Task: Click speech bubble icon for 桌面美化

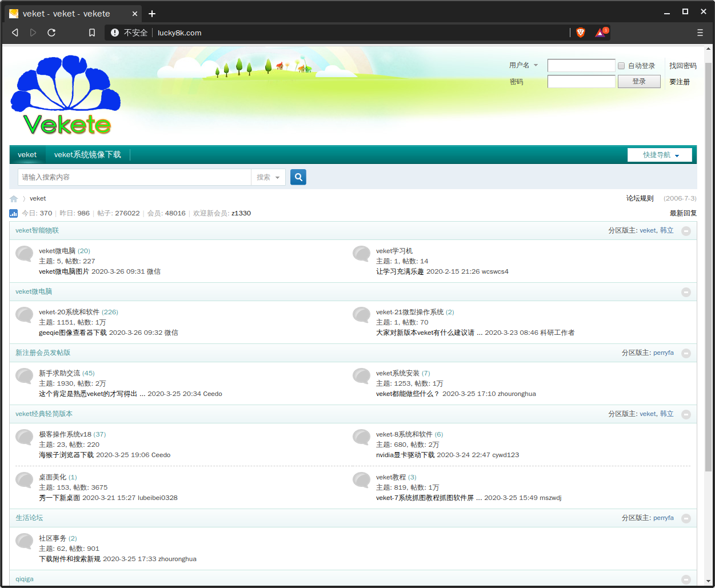Action: [x=24, y=479]
